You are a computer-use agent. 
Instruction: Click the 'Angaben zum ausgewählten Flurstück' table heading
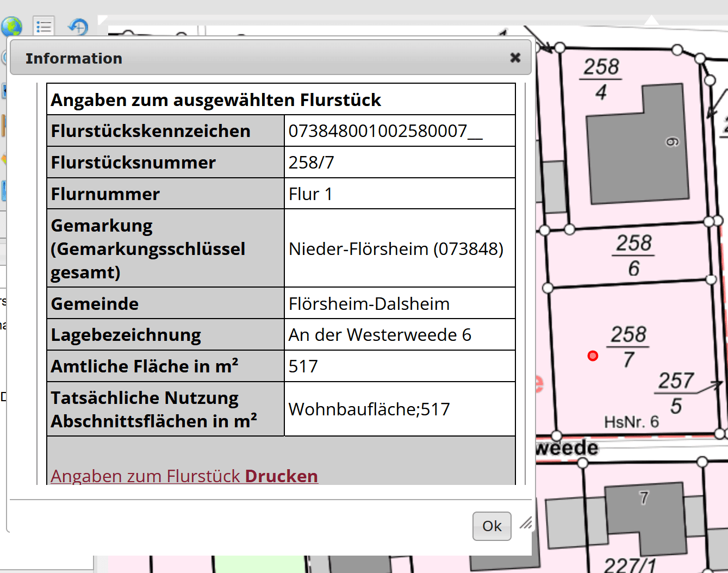(216, 100)
